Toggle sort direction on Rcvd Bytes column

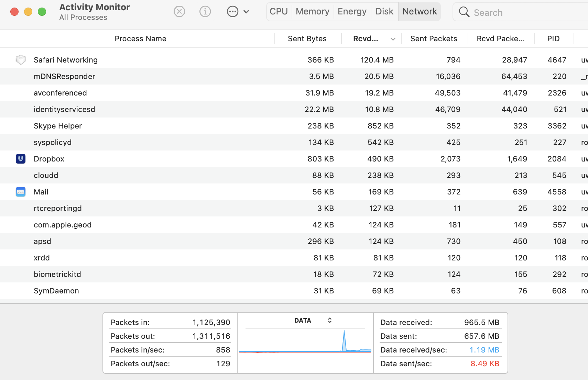coord(393,39)
